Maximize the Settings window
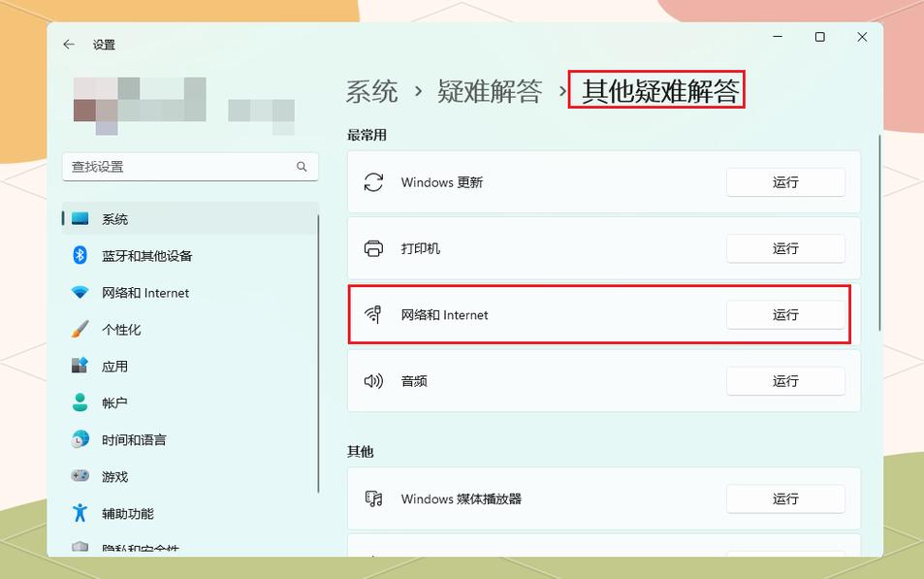924x579 pixels. click(x=819, y=37)
